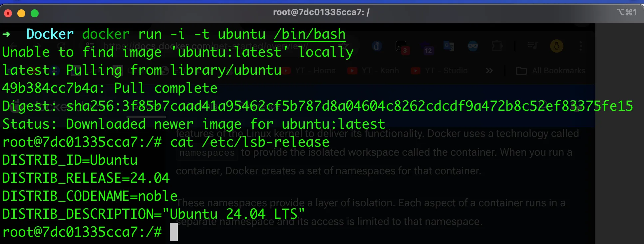Image resolution: width=644 pixels, height=244 pixels.
Task: Click the blue masked-face extension icon
Action: 473,46
